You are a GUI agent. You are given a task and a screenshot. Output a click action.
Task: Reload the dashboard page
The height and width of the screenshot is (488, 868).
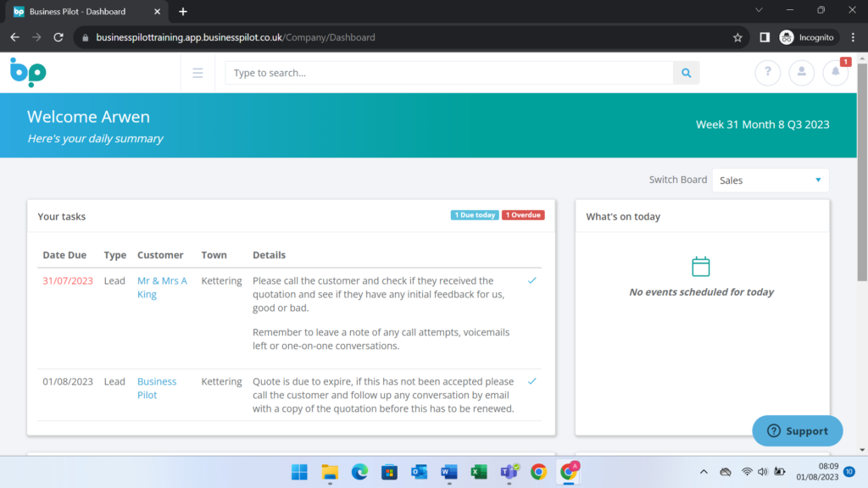click(58, 37)
